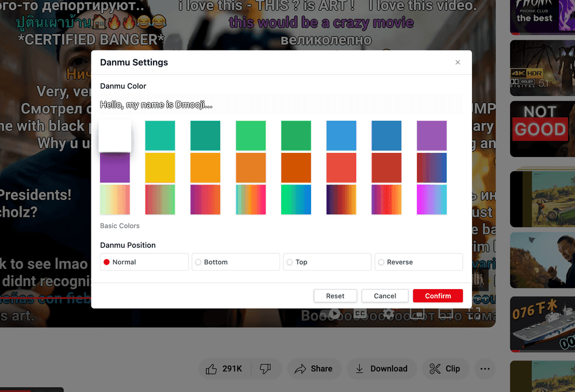
Task: Select the white color swatch
Action: (115, 135)
